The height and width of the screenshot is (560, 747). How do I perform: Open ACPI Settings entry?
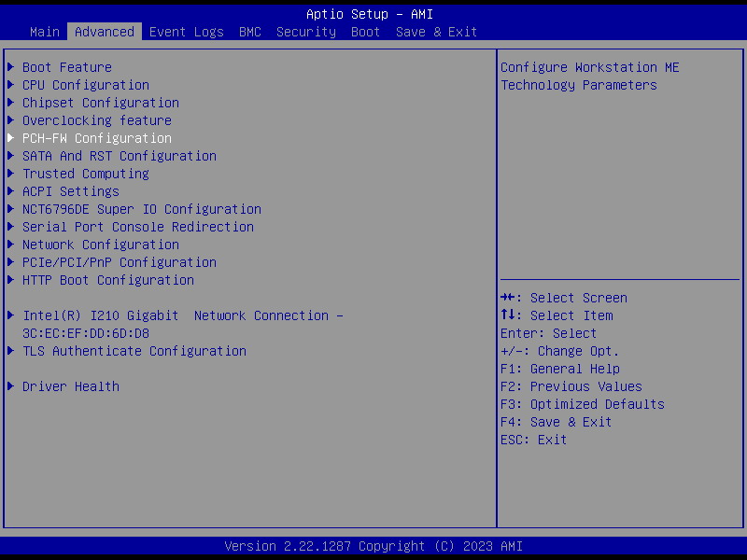71,191
